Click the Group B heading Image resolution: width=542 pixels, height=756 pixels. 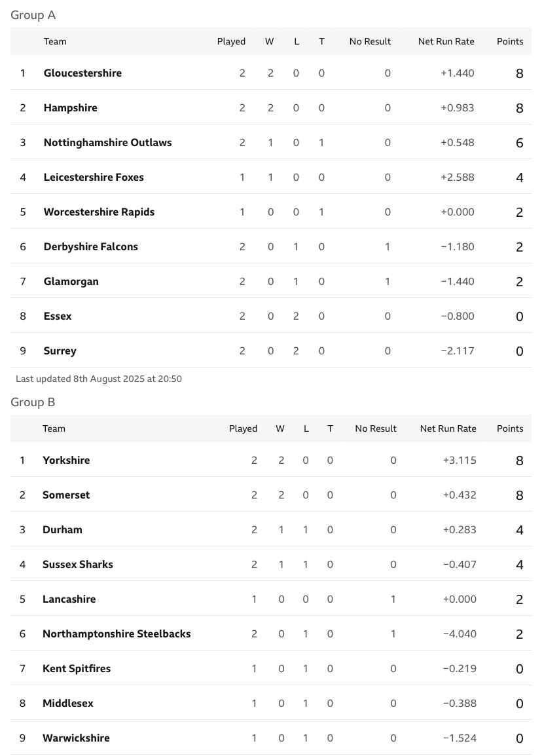tap(33, 402)
